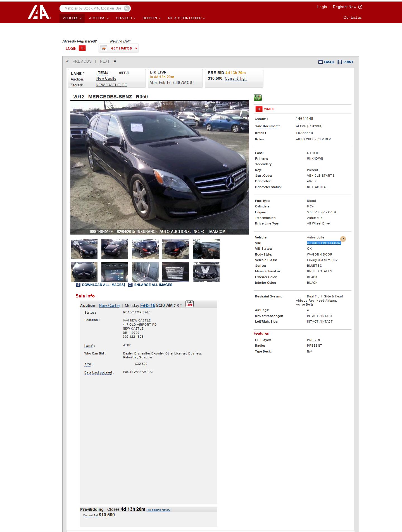Select the front-right view thumbnail

click(x=115, y=249)
